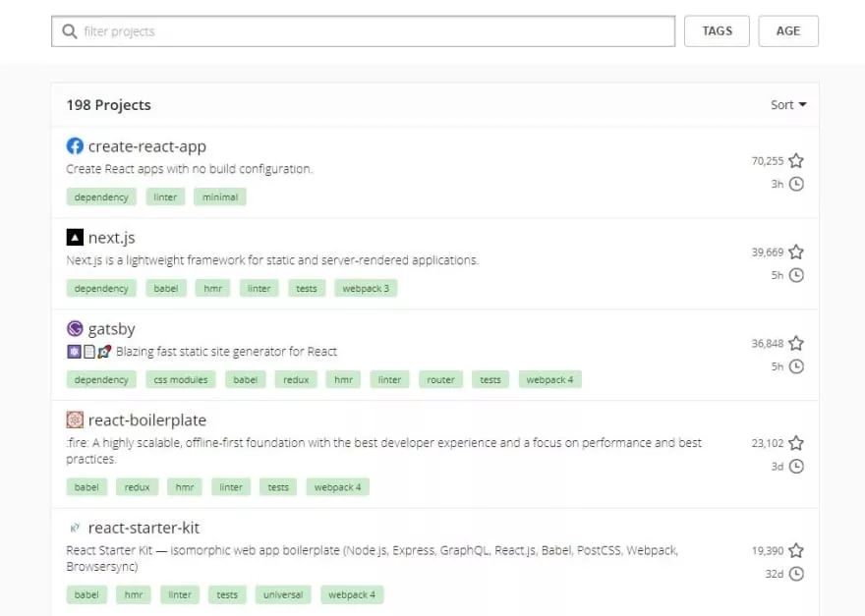
Task: Focus the filter projects search field
Action: coord(374,31)
